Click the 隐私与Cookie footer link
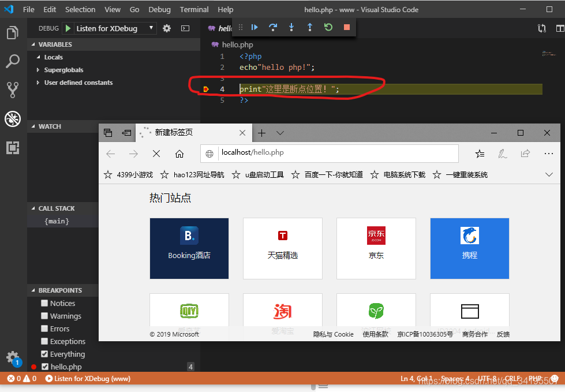 click(x=333, y=334)
